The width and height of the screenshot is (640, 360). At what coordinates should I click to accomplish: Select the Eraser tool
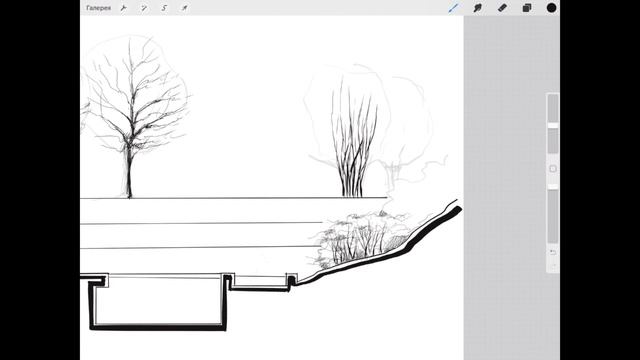point(502,8)
